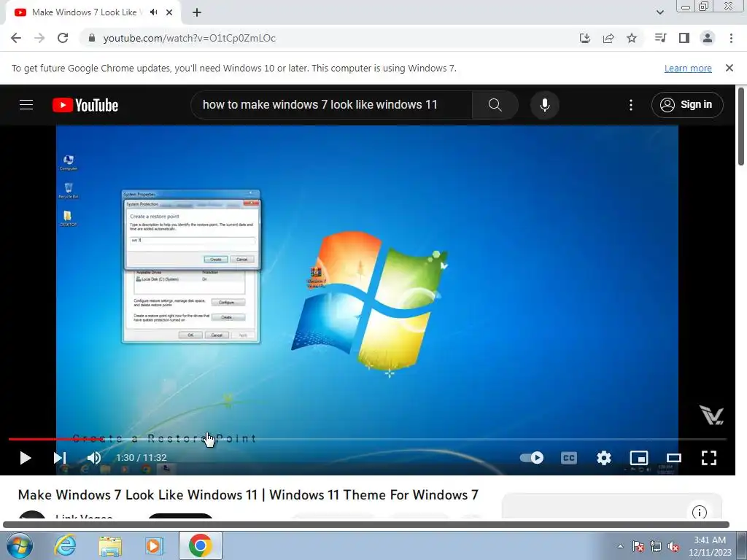The image size is (747, 560).
Task: Click the site lock icon in address bar
Action: pos(92,38)
